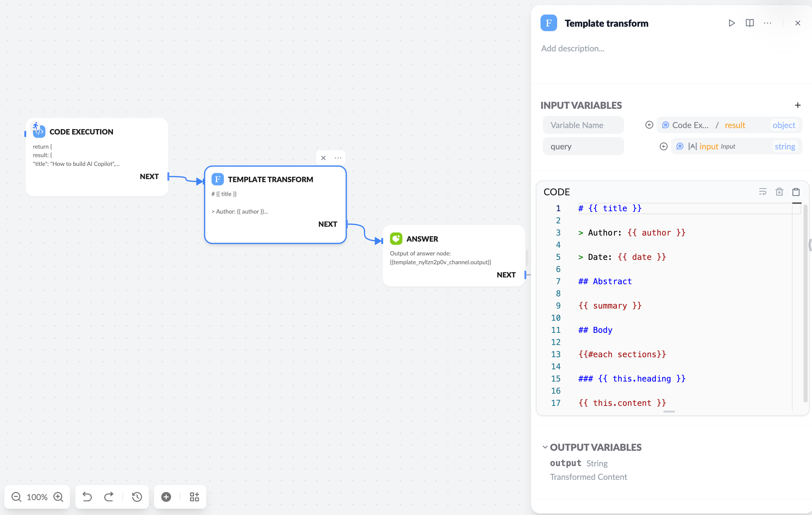Redo the last canvas action
Image resolution: width=812 pixels, height=515 pixels.
tap(109, 497)
